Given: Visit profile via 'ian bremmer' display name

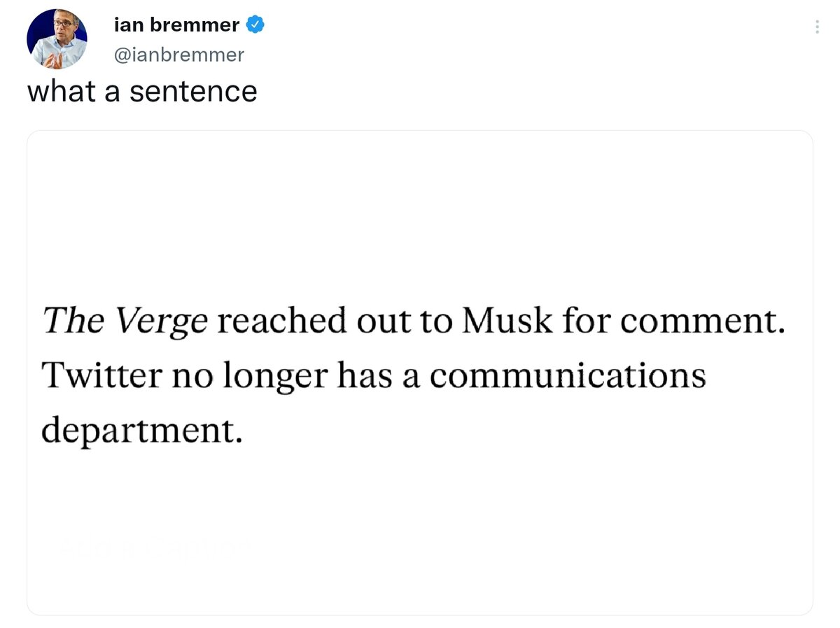Looking at the screenshot, I should coord(176,26).
